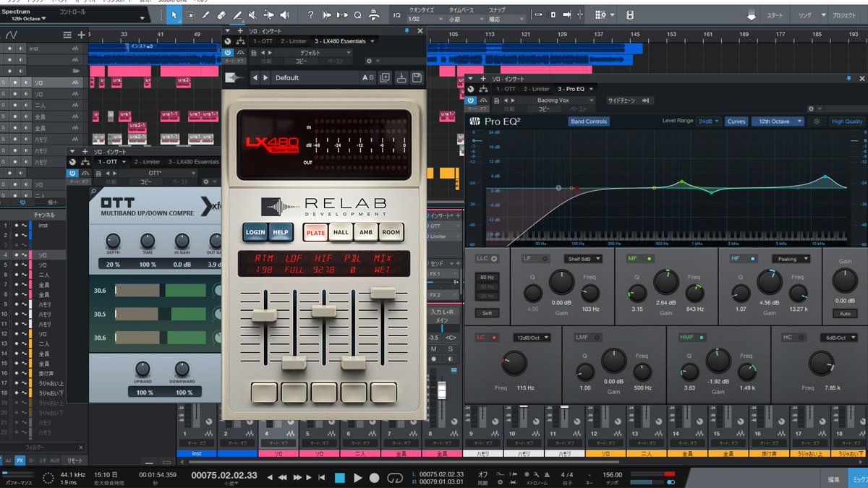This screenshot has width=868, height=488.
Task: Open the Level Range 24dB dropdown
Action: (709, 121)
